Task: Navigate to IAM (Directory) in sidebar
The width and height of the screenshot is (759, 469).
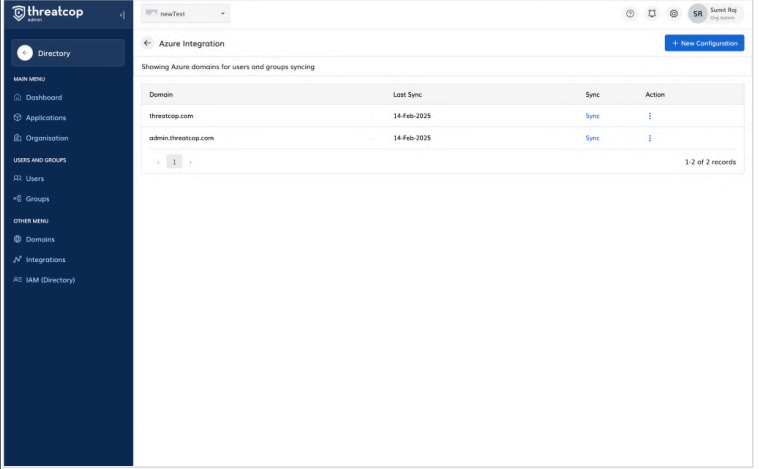Action: [50, 279]
